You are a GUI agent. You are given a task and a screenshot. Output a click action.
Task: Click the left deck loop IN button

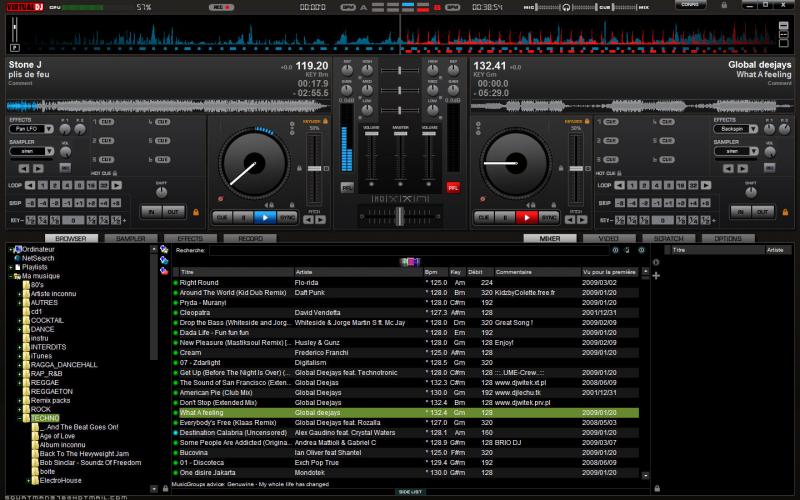pos(152,212)
